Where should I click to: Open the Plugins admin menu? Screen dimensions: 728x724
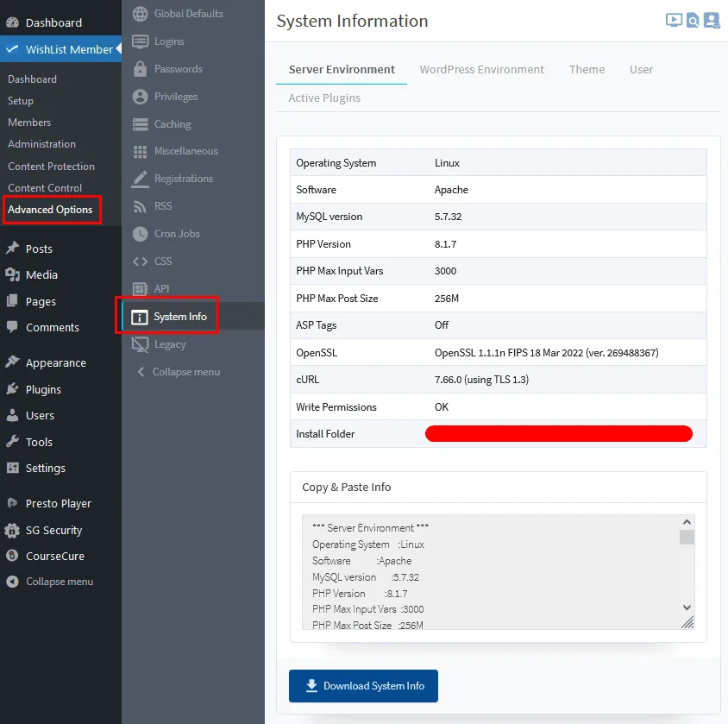pos(43,389)
